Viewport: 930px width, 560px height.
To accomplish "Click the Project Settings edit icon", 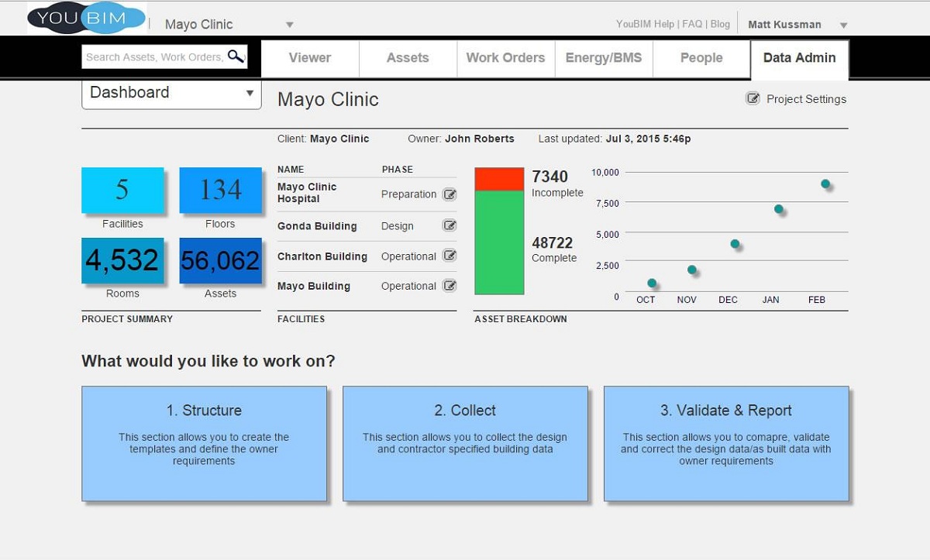I will point(753,98).
